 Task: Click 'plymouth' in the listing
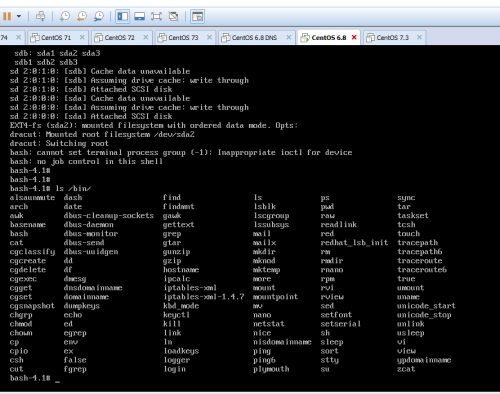(x=271, y=369)
